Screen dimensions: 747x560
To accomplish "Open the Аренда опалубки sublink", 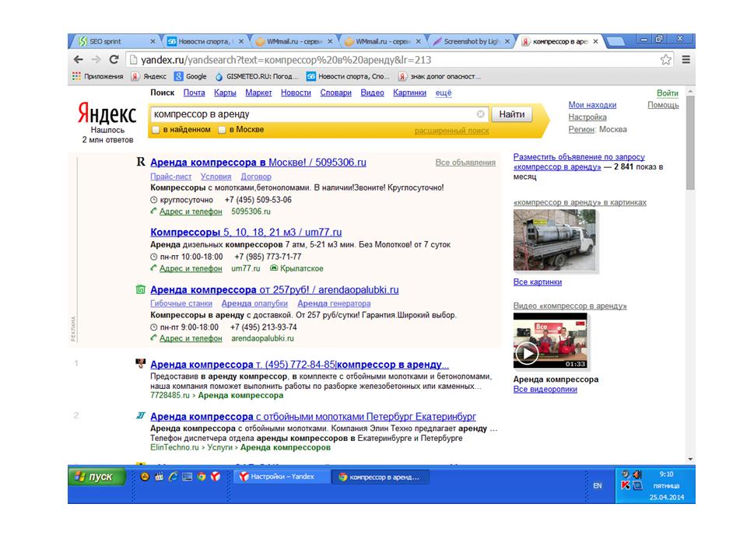I will [x=254, y=303].
